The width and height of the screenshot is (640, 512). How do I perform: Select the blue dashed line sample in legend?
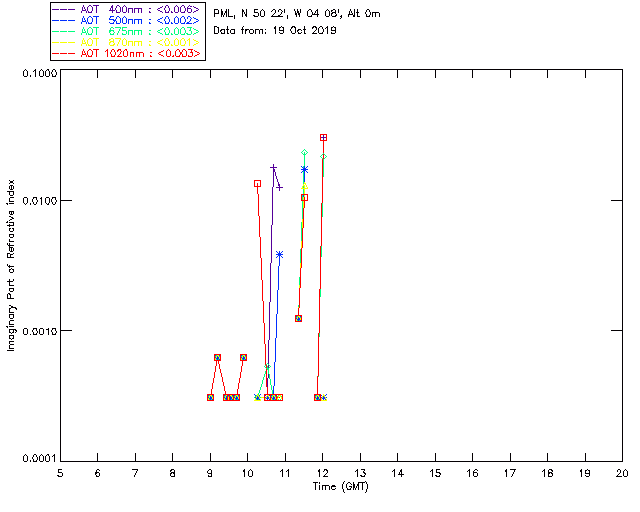64,20
